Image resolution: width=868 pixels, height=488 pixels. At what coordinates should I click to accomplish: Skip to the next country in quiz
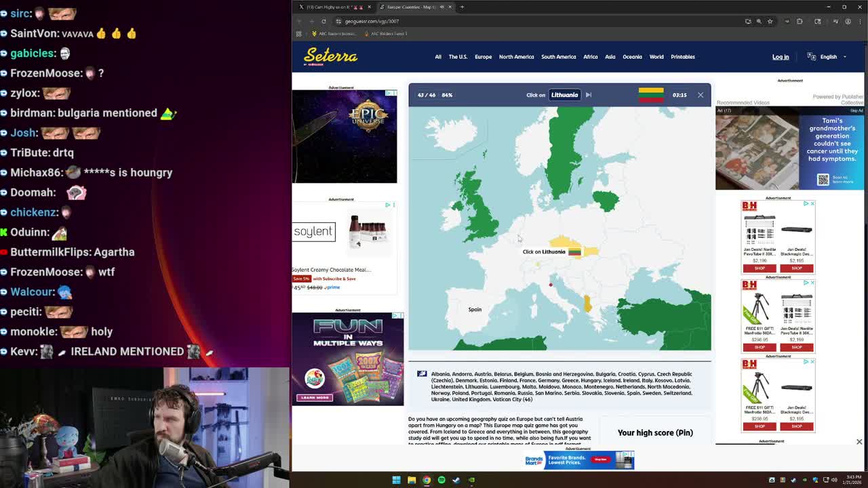pos(589,95)
